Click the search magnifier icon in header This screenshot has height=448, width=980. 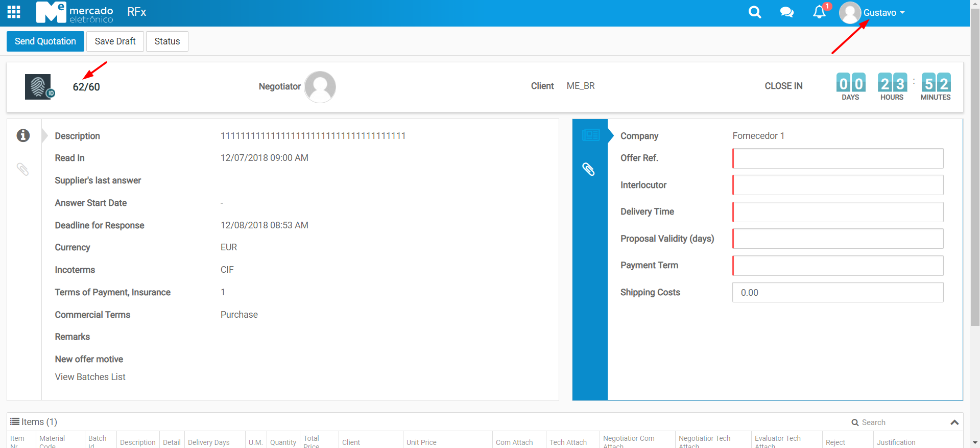[754, 12]
